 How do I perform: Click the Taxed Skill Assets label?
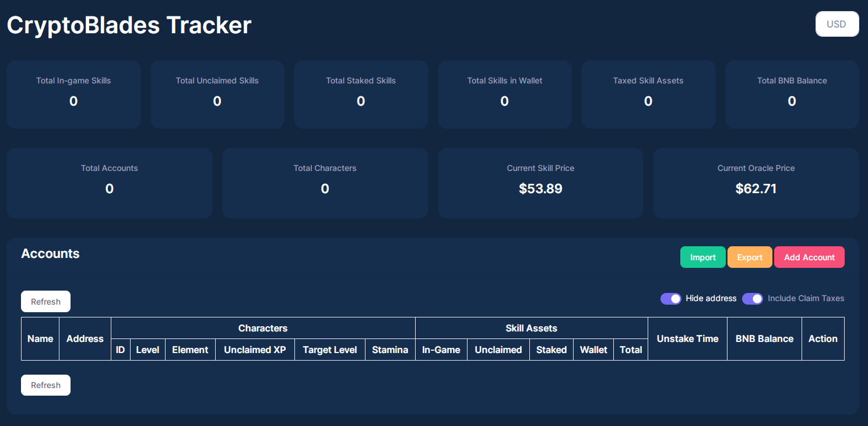pos(648,81)
